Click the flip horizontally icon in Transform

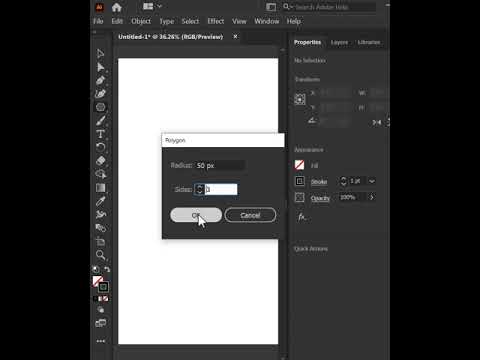coord(376,123)
